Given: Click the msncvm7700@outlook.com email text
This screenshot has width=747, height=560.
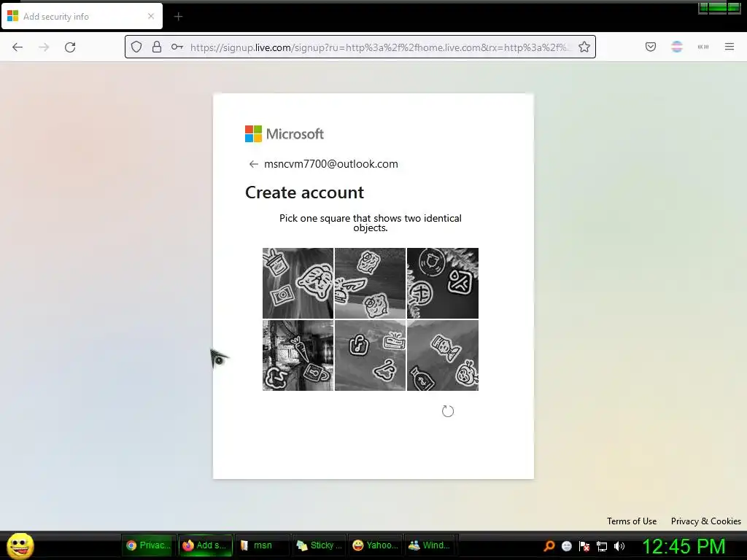Looking at the screenshot, I should 331,164.
